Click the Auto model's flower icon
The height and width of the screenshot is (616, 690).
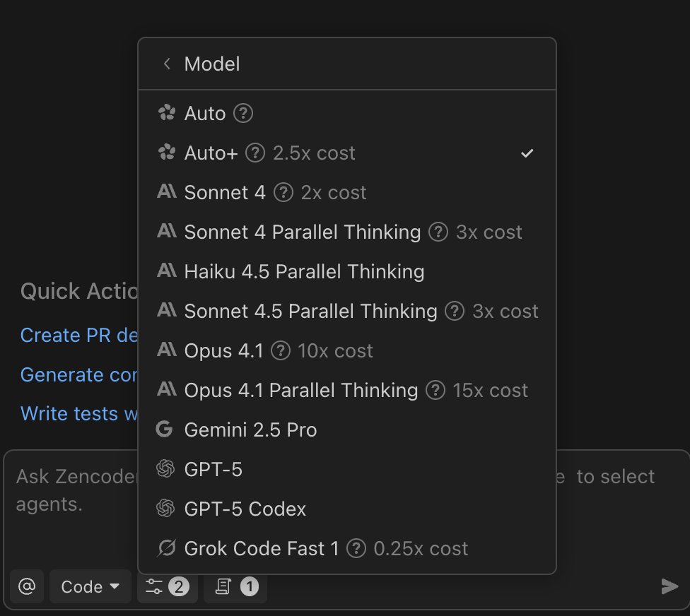pos(166,113)
